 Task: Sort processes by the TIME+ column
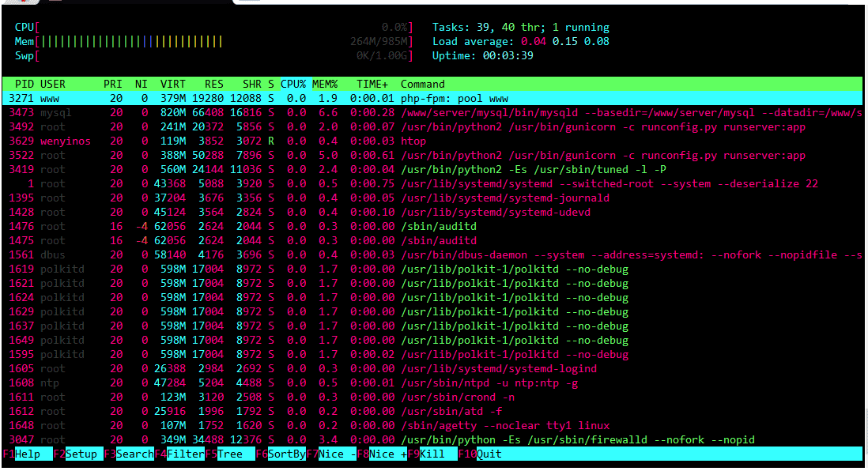pyautogui.click(x=372, y=84)
